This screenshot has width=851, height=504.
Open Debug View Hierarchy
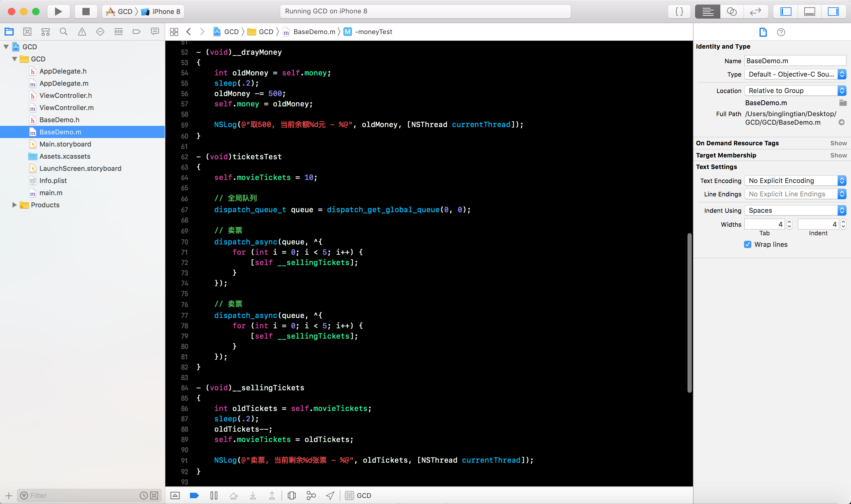tap(292, 495)
